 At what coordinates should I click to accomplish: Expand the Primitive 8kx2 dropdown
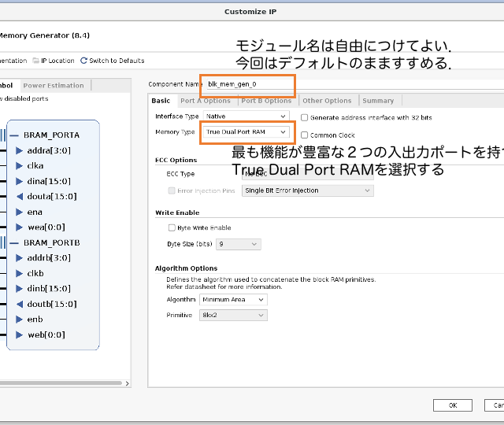233,315
